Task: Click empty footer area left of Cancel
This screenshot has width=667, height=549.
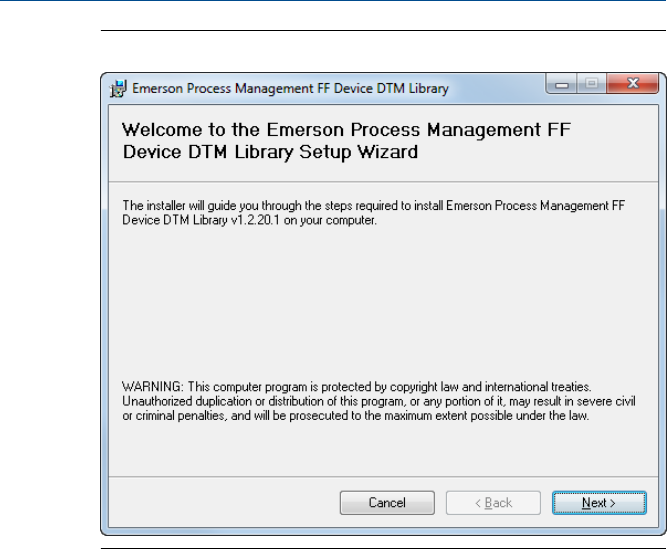Action: pyautogui.click(x=220, y=503)
